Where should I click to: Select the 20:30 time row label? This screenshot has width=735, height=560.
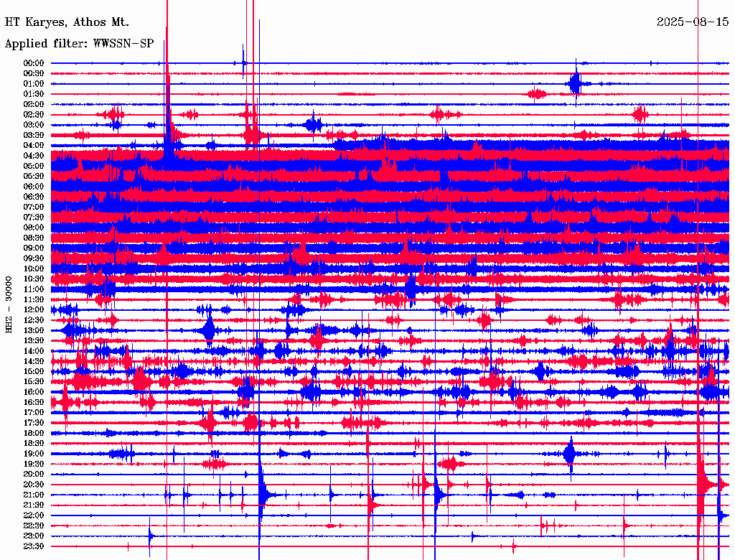point(33,485)
